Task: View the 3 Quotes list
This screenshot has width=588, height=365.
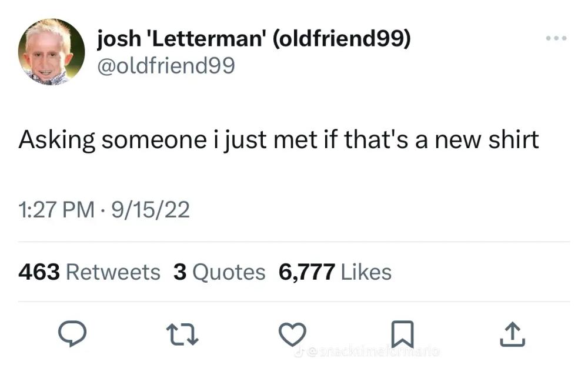Action: point(219,272)
